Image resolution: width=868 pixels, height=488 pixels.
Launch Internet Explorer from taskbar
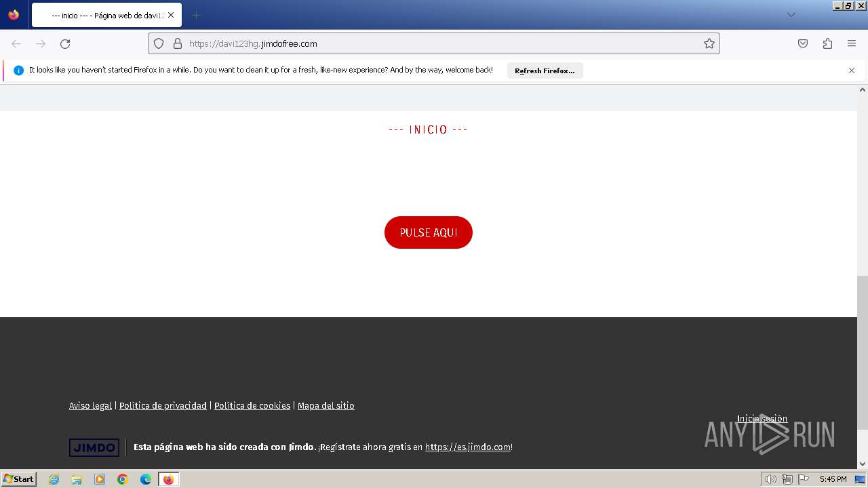[x=54, y=479]
